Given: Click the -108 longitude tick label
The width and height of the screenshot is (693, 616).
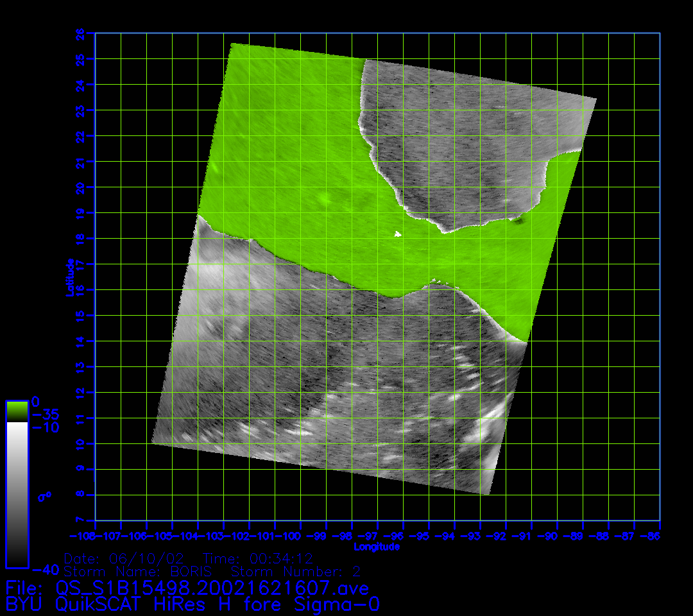Looking at the screenshot, I should tap(82, 536).
